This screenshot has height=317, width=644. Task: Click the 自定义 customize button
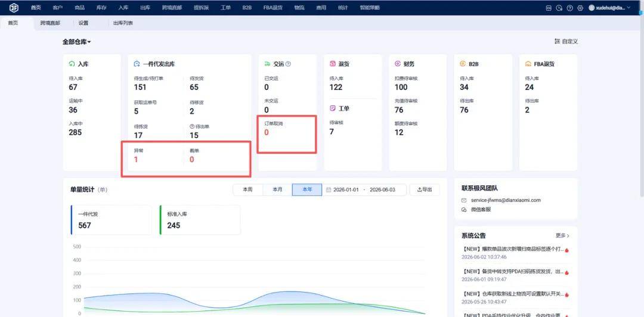click(x=566, y=42)
